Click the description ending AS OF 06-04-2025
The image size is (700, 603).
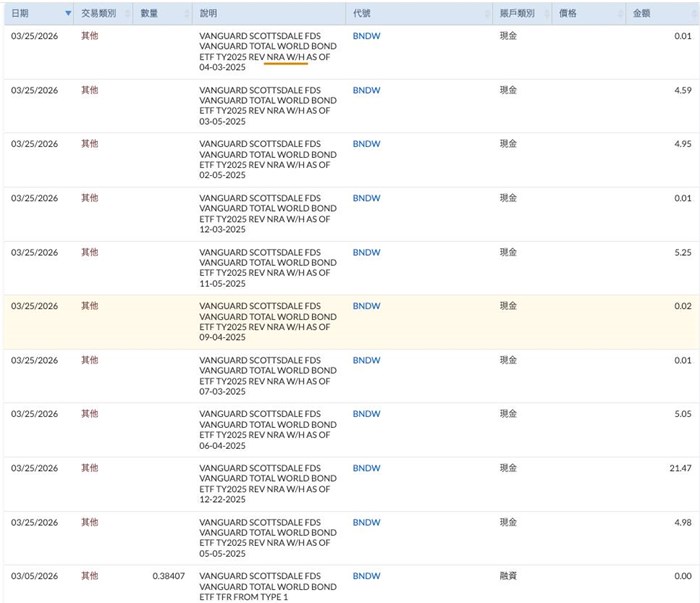click(267, 430)
